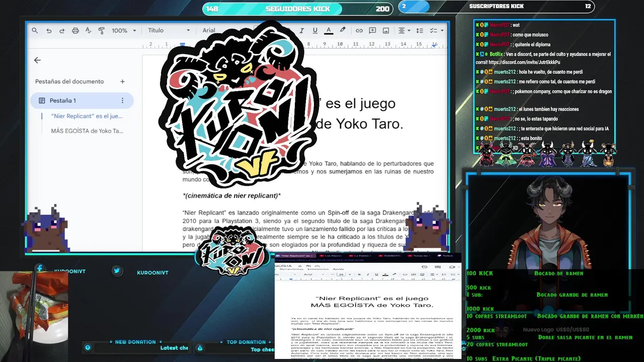Open the text alignment dropdown
This screenshot has height=362, width=644.
click(x=405, y=31)
